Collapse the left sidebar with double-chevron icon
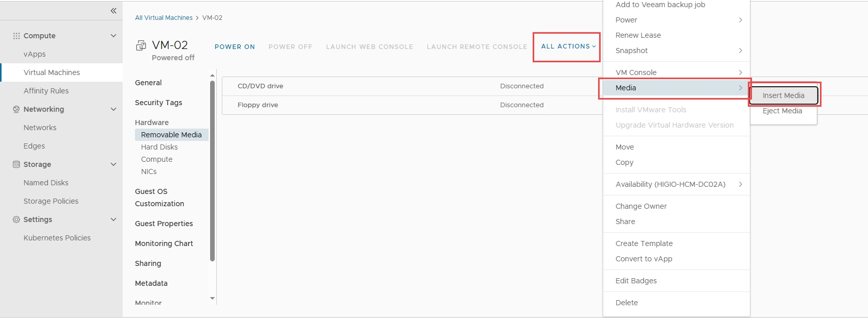The image size is (868, 318). click(x=113, y=11)
